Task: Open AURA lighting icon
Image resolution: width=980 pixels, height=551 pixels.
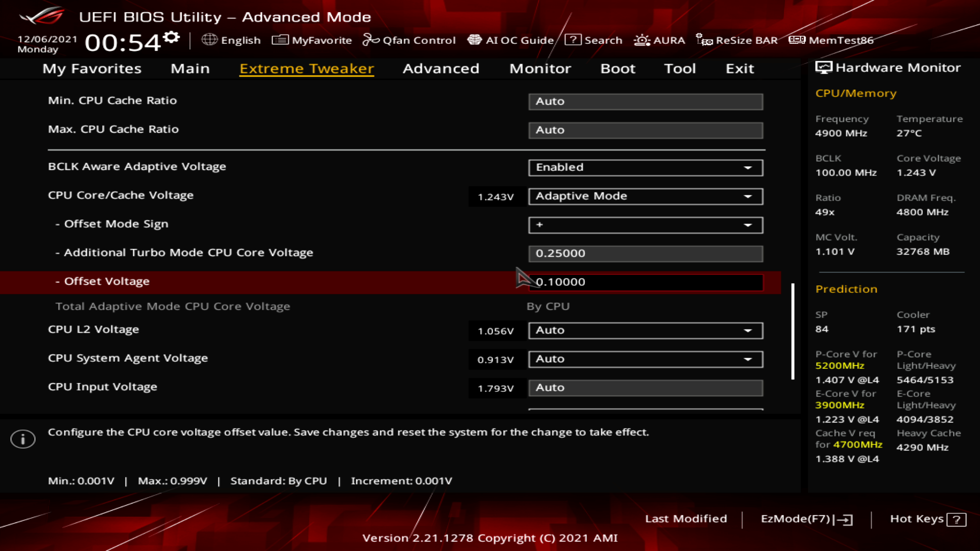Action: (x=642, y=40)
